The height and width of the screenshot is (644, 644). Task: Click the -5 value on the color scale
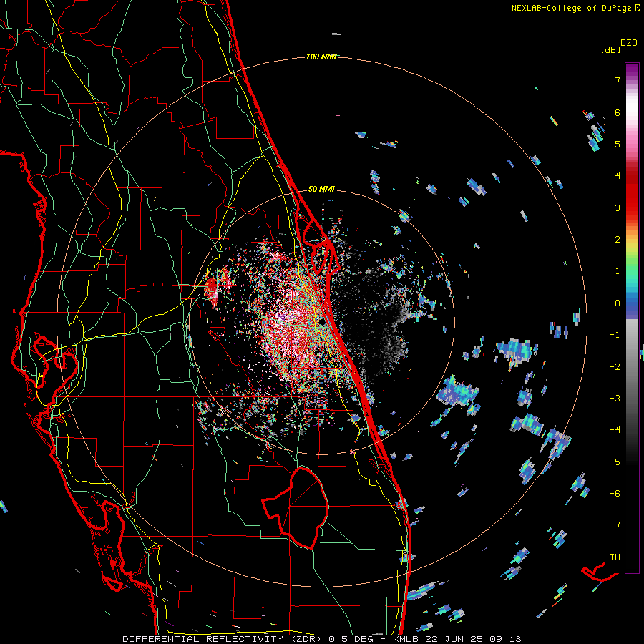[x=615, y=462]
